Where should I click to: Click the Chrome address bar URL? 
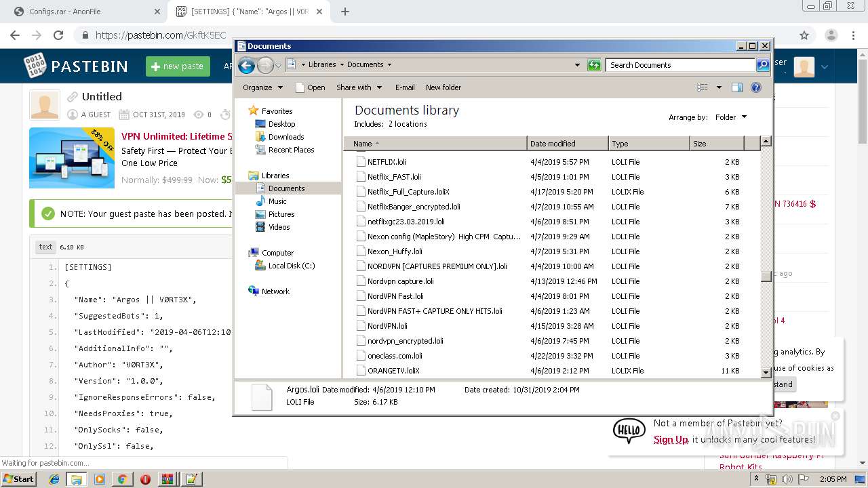click(x=161, y=35)
